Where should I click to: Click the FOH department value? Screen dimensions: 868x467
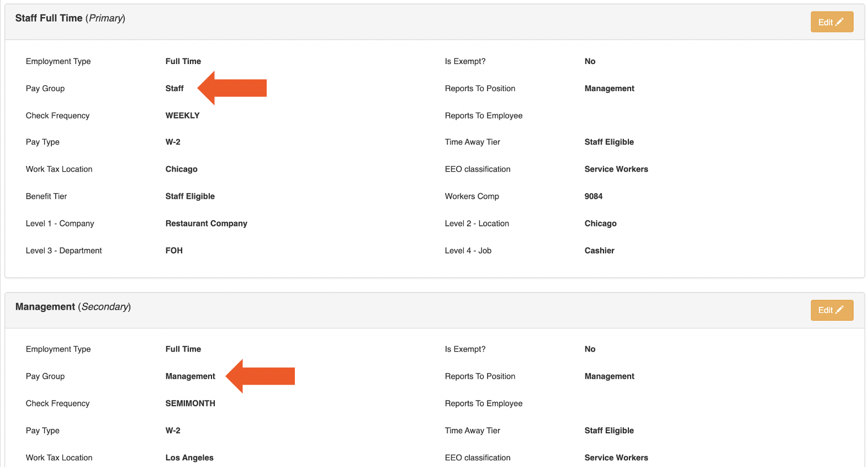point(174,251)
